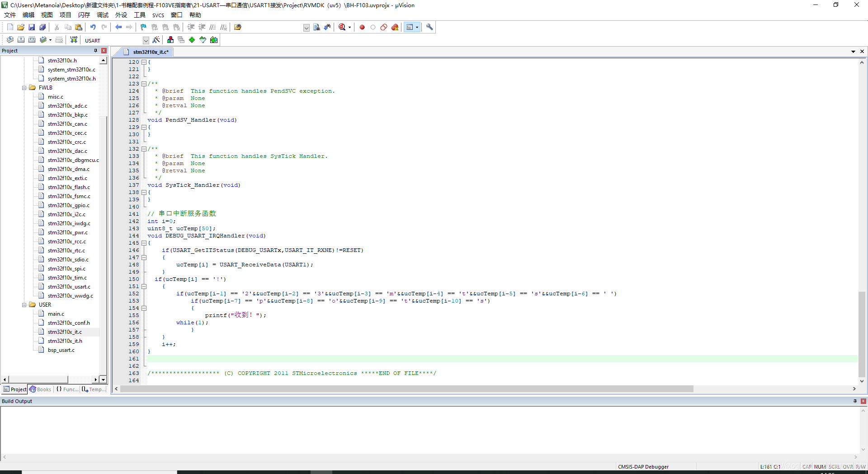868x474 pixels.
Task: Open the find text combo box dropdown
Action: [306, 28]
